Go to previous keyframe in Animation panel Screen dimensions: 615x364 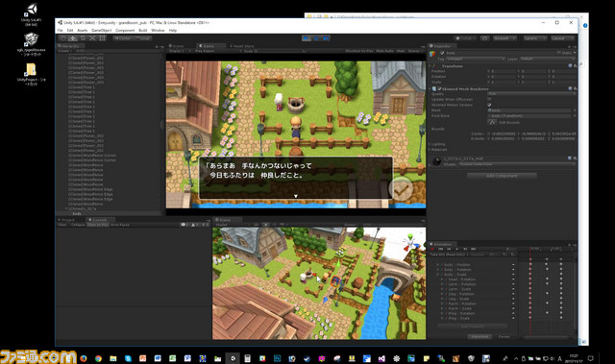pos(449,249)
